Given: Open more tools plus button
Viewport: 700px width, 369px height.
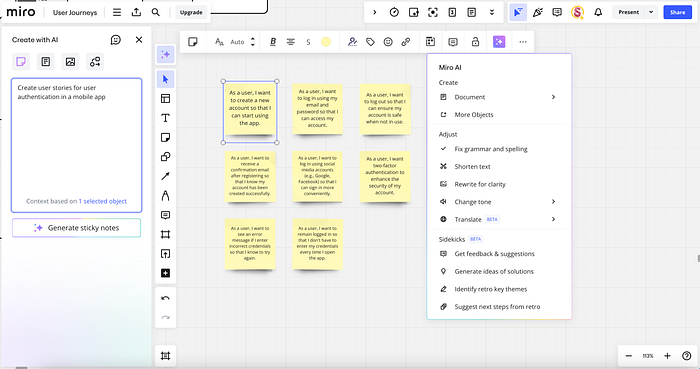Looking at the screenshot, I should tap(166, 273).
